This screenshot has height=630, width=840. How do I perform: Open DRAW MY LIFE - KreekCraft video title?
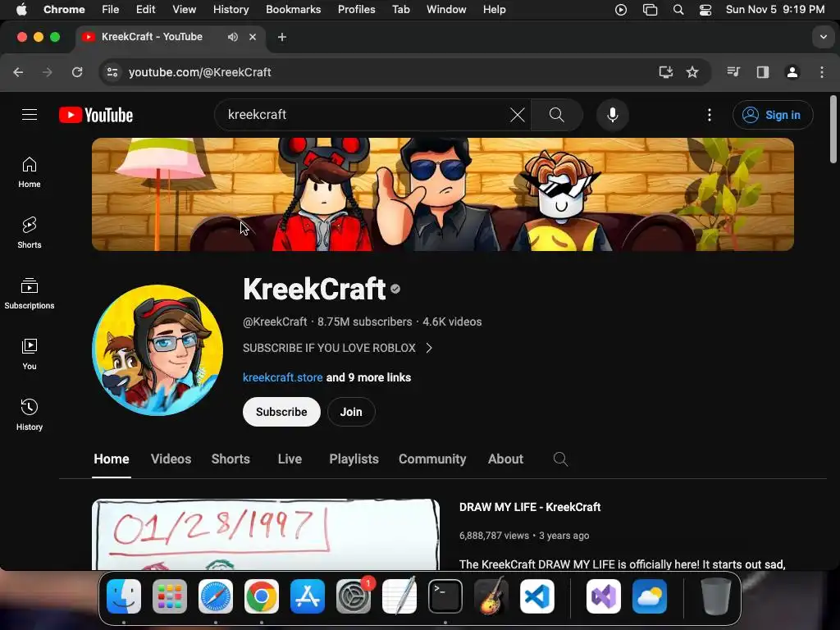click(530, 507)
